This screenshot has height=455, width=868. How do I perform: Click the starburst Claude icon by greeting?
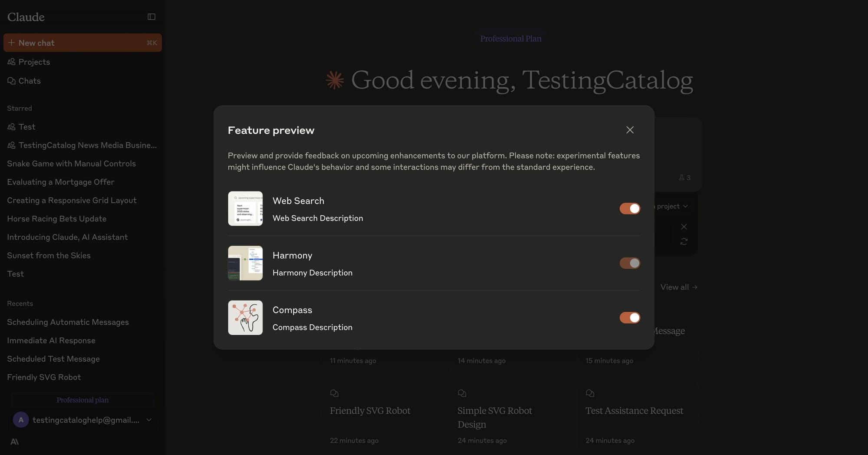coord(335,80)
